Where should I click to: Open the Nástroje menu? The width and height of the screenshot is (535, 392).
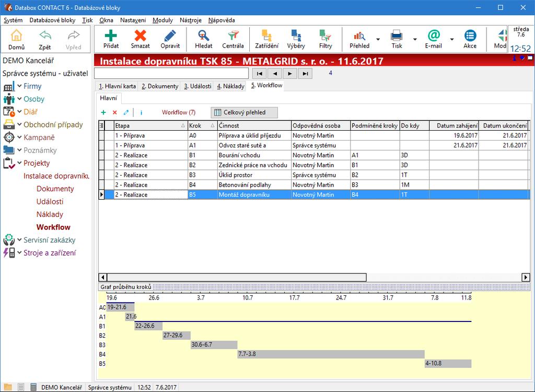tap(190, 20)
